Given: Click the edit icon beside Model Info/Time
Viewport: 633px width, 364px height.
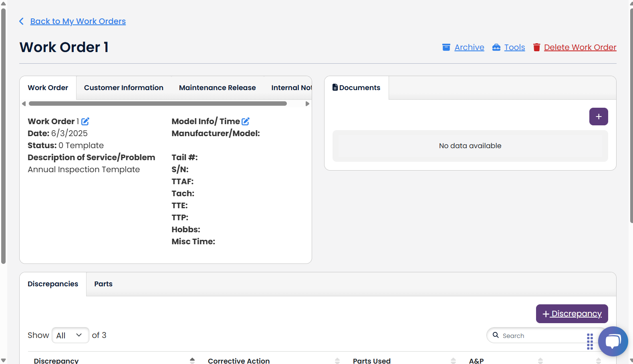Looking at the screenshot, I should point(246,121).
